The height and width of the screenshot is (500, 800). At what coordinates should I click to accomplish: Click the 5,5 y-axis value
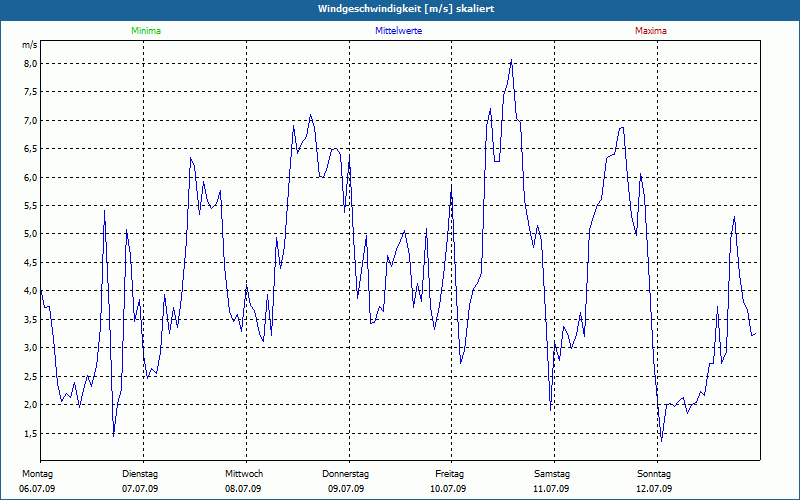30,206
